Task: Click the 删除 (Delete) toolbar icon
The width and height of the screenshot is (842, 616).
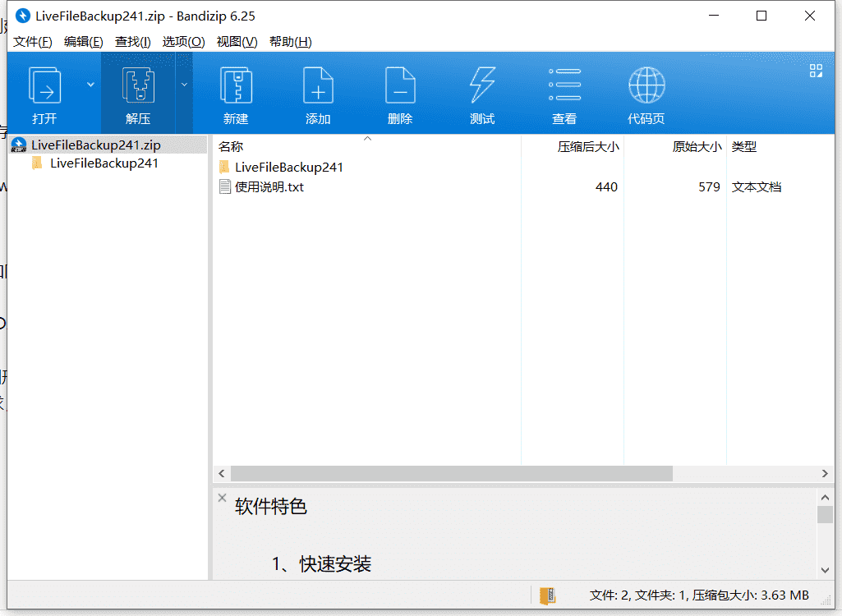Action: (x=400, y=85)
